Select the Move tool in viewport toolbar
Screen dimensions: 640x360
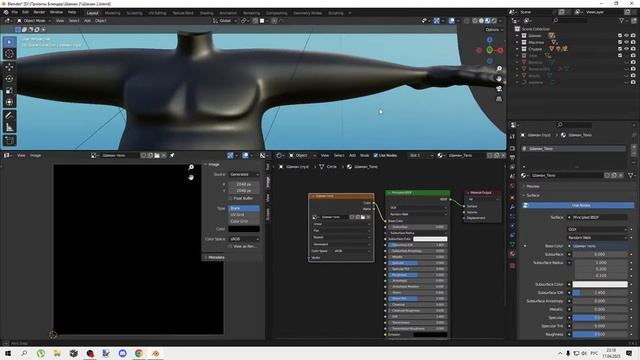tap(10, 67)
